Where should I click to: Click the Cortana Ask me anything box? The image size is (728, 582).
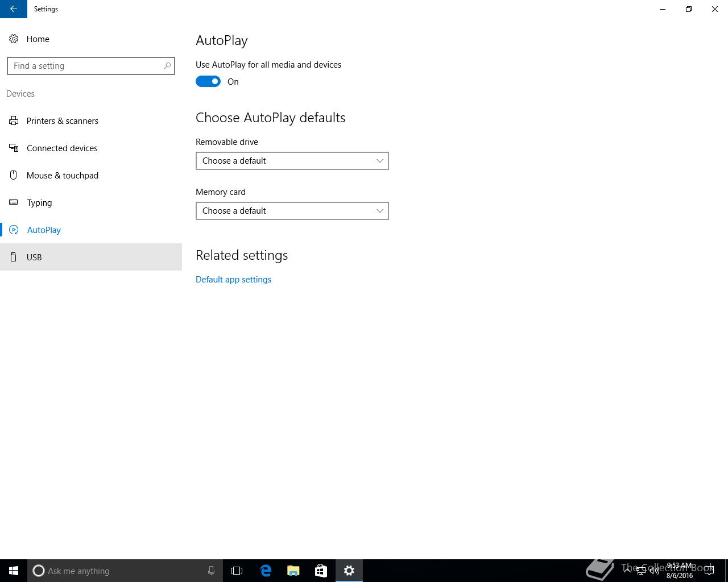[125, 571]
